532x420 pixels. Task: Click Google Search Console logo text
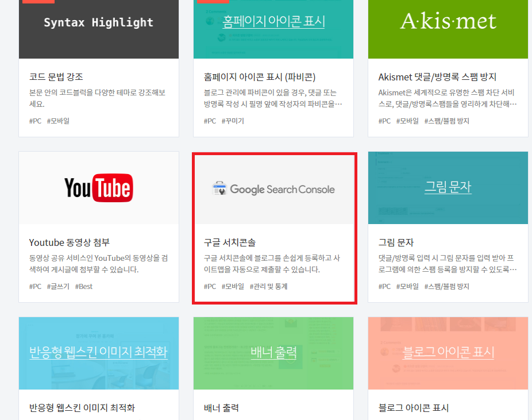point(282,189)
